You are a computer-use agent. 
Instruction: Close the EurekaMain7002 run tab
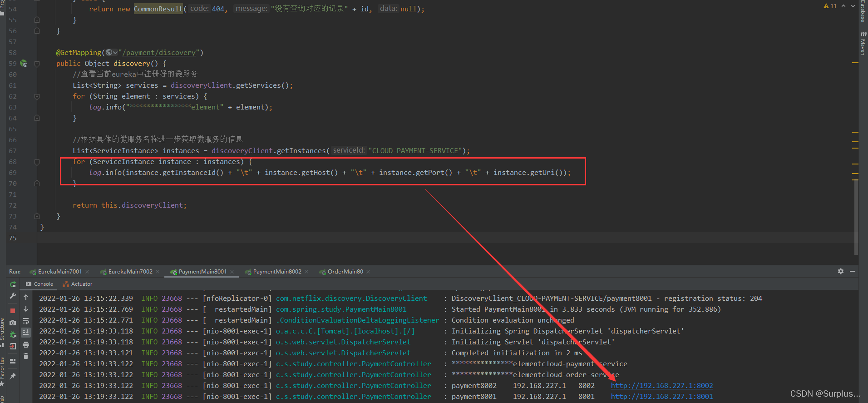(158, 272)
